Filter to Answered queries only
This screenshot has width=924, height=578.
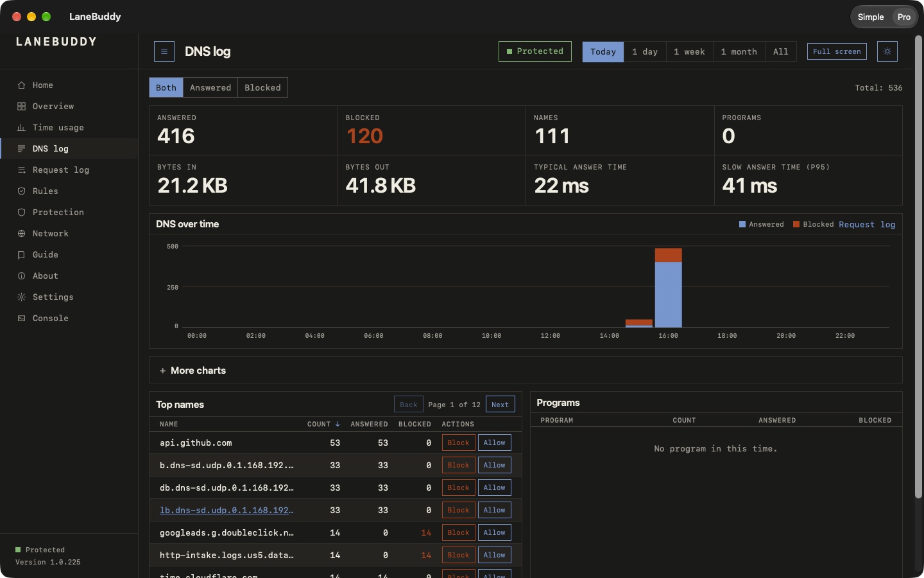coord(210,87)
